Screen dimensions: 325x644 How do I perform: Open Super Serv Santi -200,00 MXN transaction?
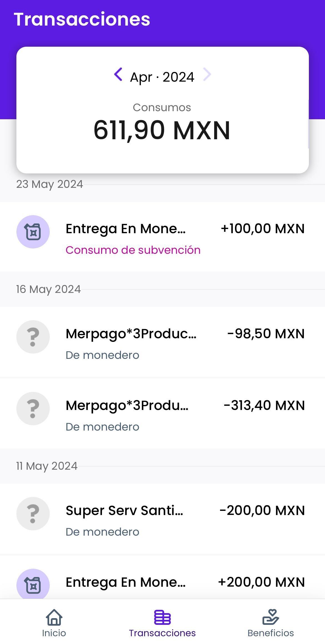pos(124,511)
